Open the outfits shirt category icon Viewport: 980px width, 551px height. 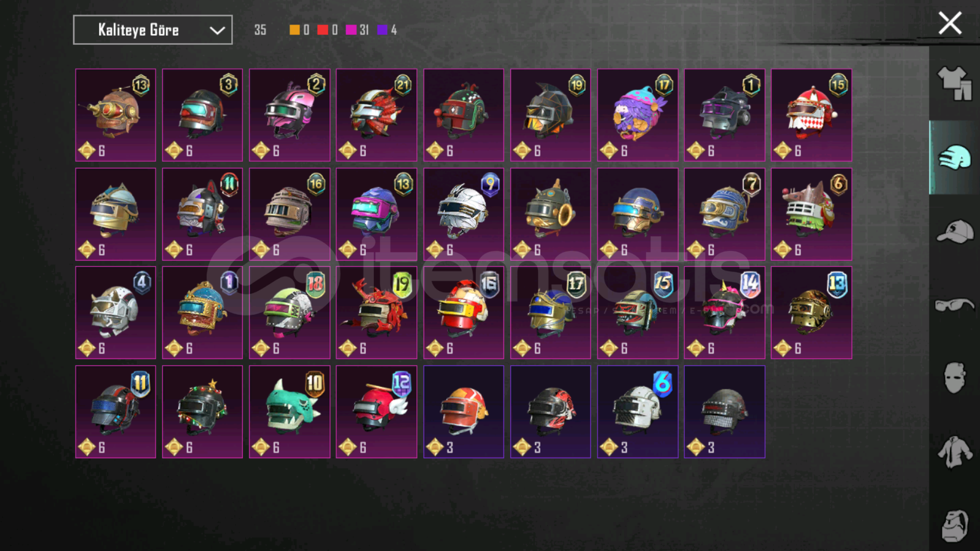(954, 83)
